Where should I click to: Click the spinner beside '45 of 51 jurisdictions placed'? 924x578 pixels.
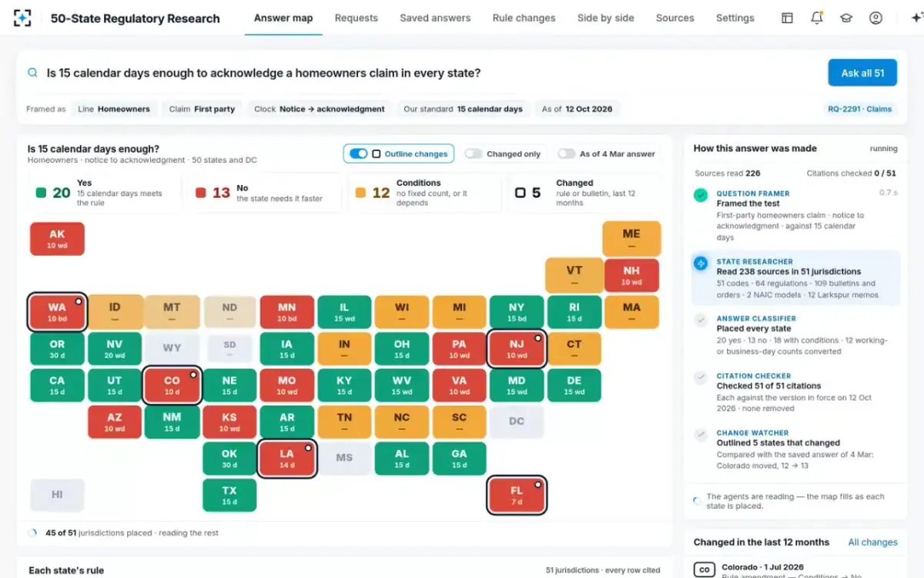coord(32,533)
